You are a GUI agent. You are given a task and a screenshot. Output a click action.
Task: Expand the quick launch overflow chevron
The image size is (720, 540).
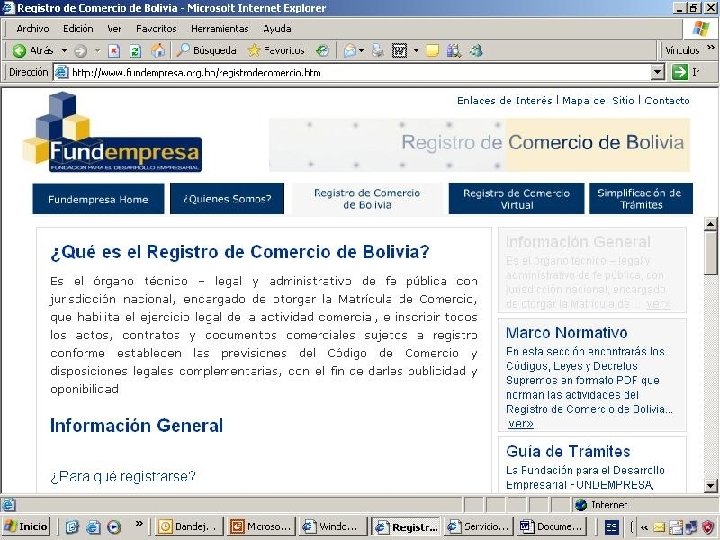(x=139, y=523)
